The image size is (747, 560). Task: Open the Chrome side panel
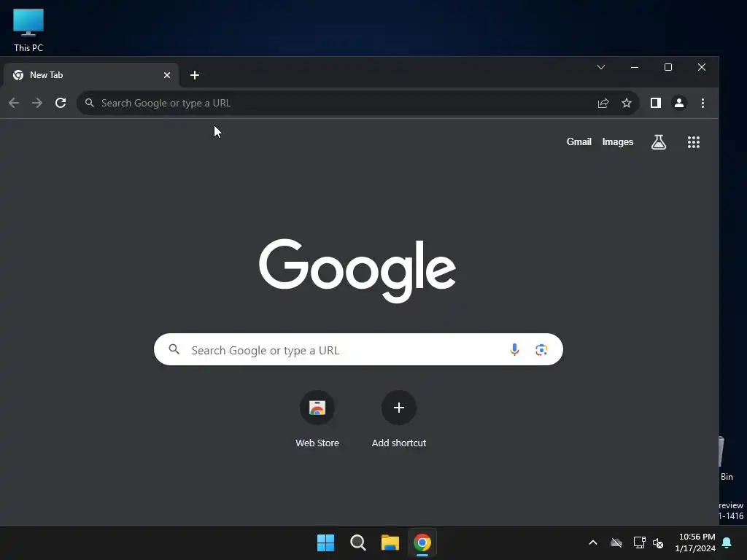pyautogui.click(x=656, y=103)
